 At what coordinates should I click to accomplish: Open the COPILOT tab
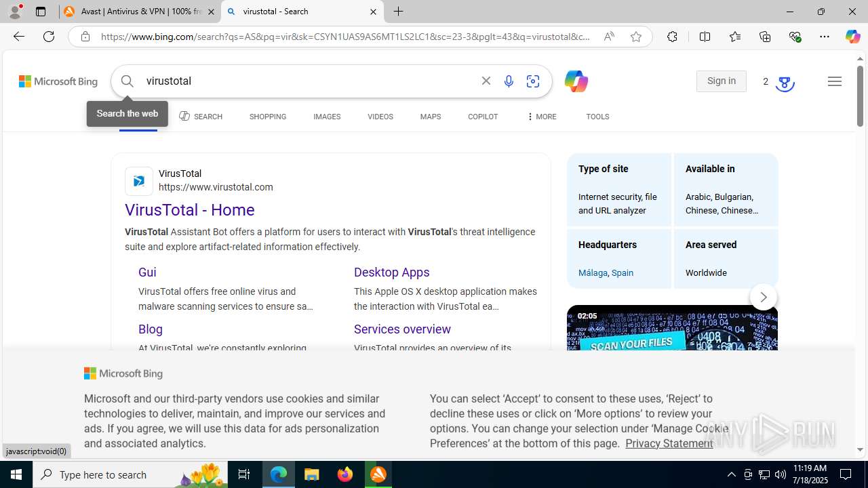tap(483, 117)
